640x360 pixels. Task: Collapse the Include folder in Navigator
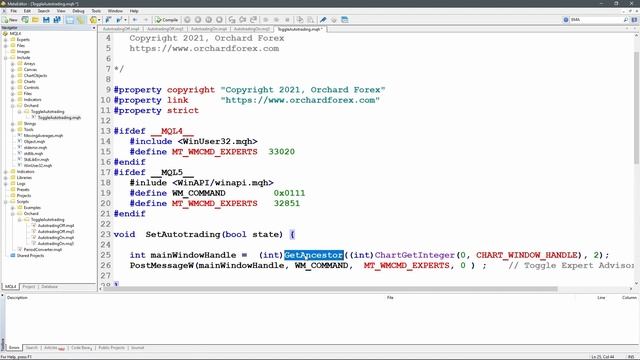pyautogui.click(x=6, y=58)
